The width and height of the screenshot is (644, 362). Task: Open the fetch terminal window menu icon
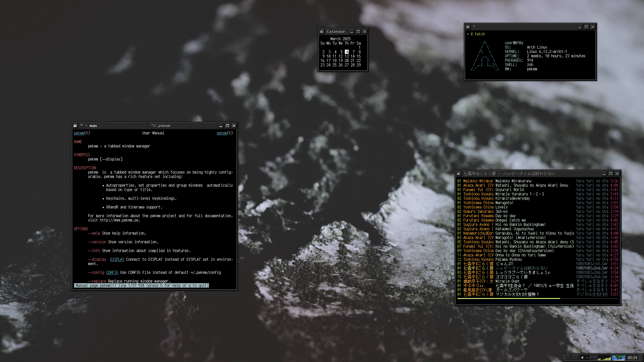point(468,27)
